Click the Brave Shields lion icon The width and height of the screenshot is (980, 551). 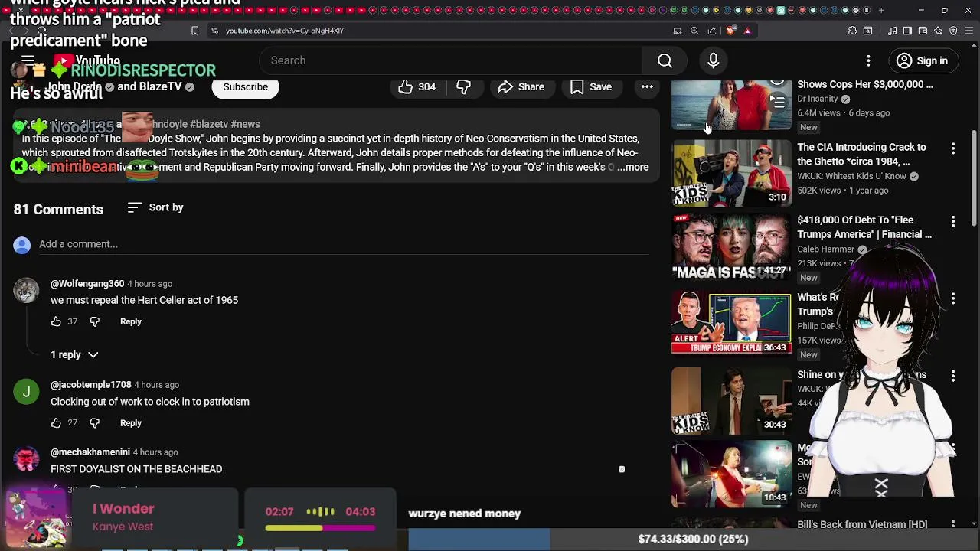coord(732,31)
